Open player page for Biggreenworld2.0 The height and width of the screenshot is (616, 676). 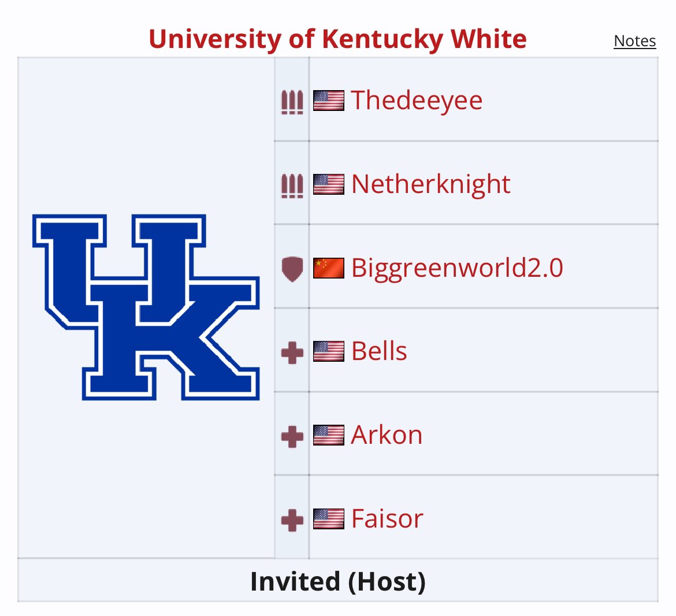click(x=457, y=268)
